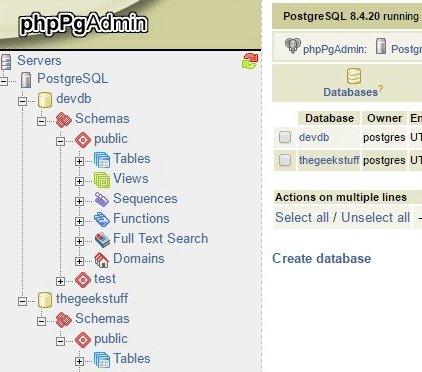
Task: Click the public schema icon under thegeekstuff
Action: [x=83, y=340]
